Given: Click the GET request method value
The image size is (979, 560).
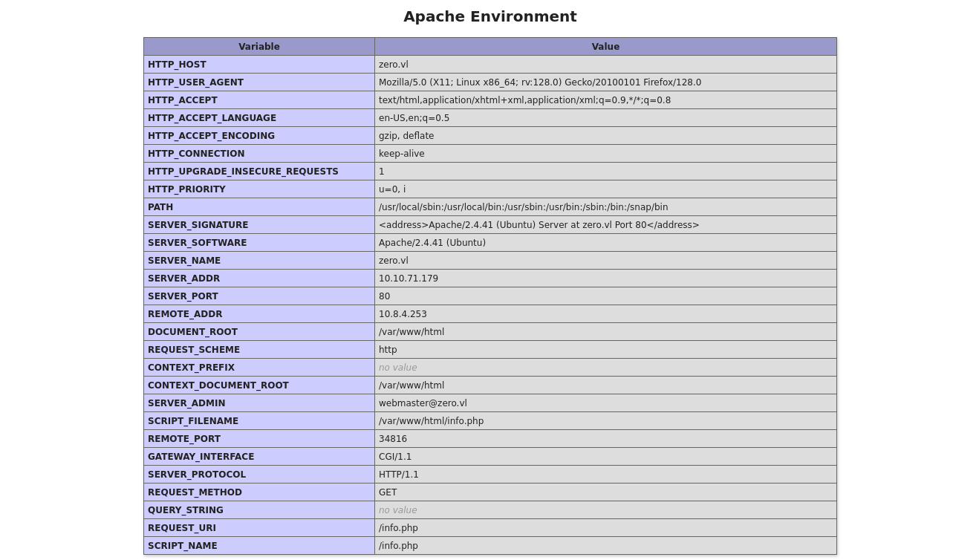Looking at the screenshot, I should click(388, 492).
